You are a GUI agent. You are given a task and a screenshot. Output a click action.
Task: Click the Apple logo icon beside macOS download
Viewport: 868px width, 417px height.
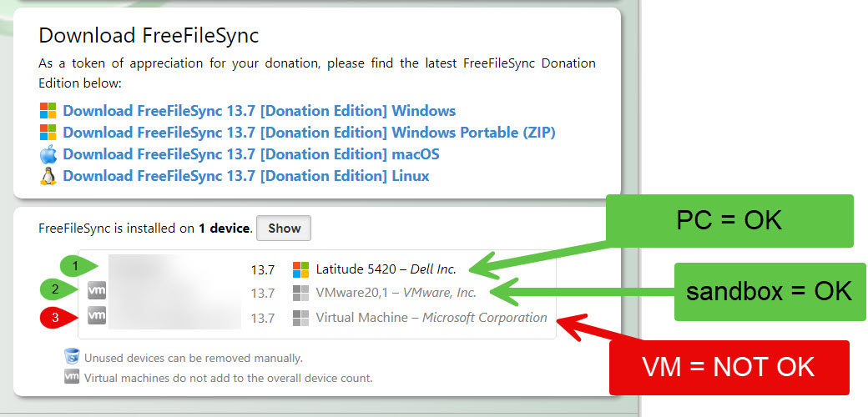tap(48, 153)
